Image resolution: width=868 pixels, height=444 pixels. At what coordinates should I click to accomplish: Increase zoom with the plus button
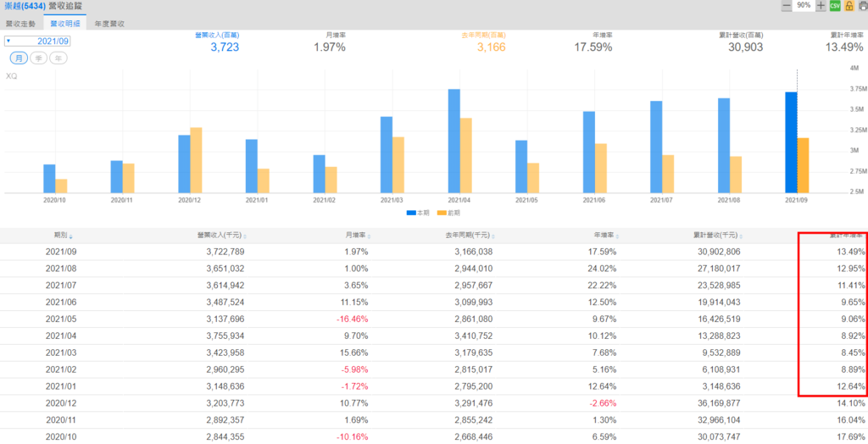(821, 6)
